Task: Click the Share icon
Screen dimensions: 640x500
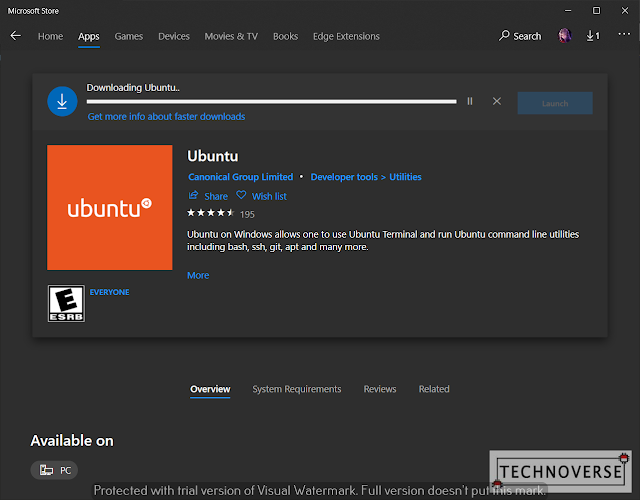Action: tap(193, 195)
